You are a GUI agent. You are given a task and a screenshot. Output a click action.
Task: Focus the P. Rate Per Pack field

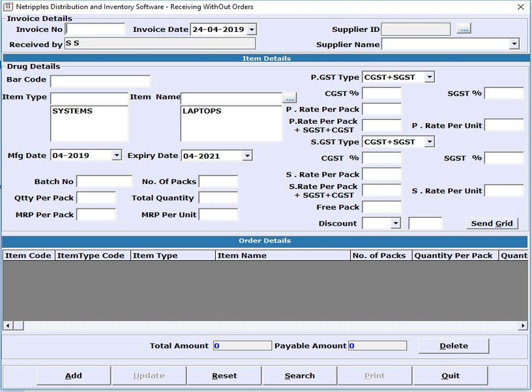coord(381,110)
